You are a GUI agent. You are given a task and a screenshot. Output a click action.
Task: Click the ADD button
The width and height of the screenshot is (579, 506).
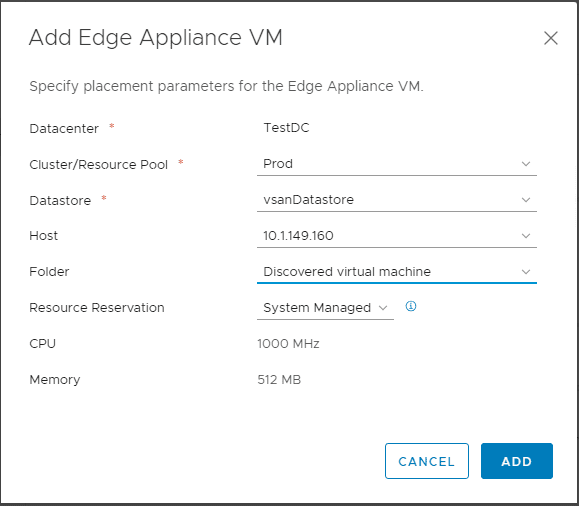pyautogui.click(x=517, y=461)
